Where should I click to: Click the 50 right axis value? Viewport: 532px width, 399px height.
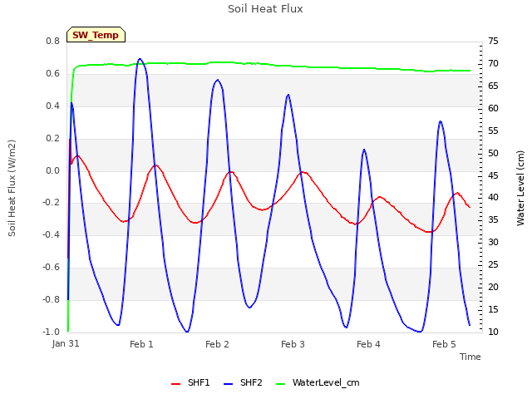[493, 153]
